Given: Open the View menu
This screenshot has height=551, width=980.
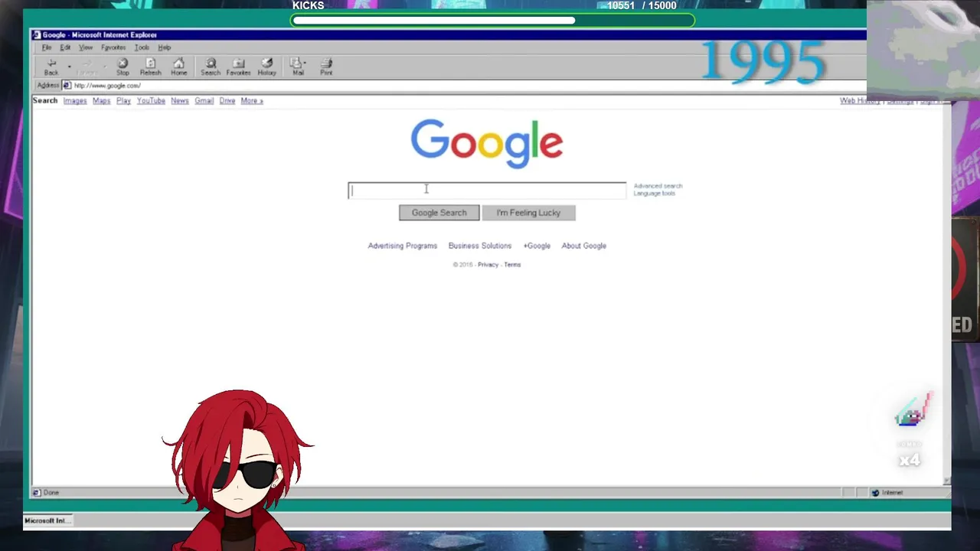Looking at the screenshot, I should 86,47.
